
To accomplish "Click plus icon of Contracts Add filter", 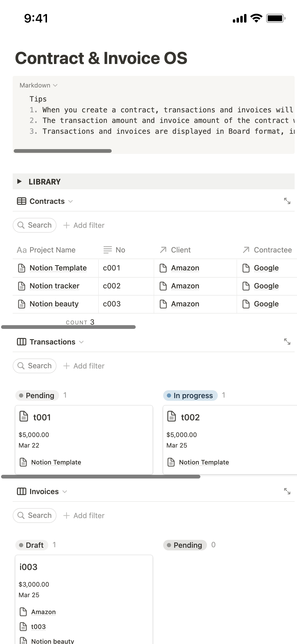I will pyautogui.click(x=67, y=225).
